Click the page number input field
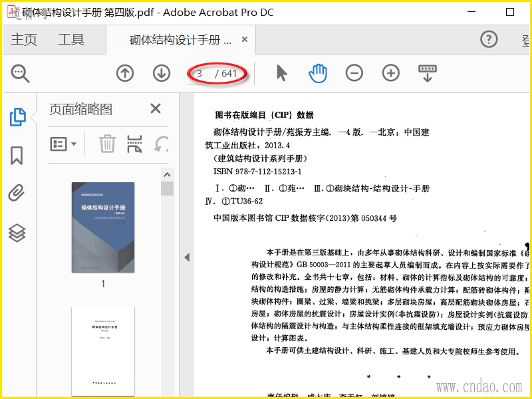 pyautogui.click(x=200, y=74)
